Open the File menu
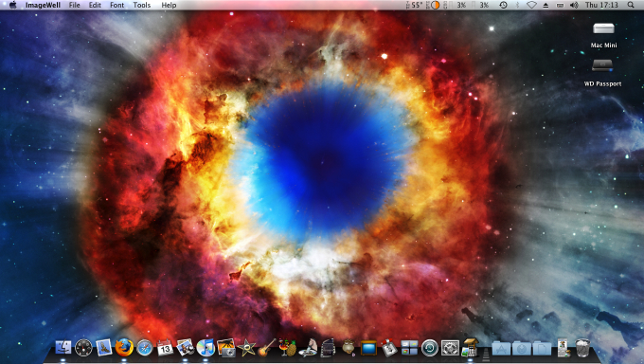 tap(74, 5)
